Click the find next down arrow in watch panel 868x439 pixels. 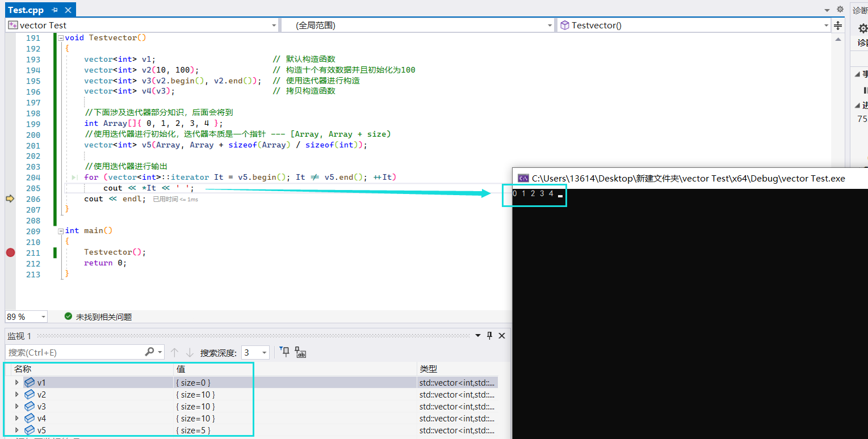[190, 352]
